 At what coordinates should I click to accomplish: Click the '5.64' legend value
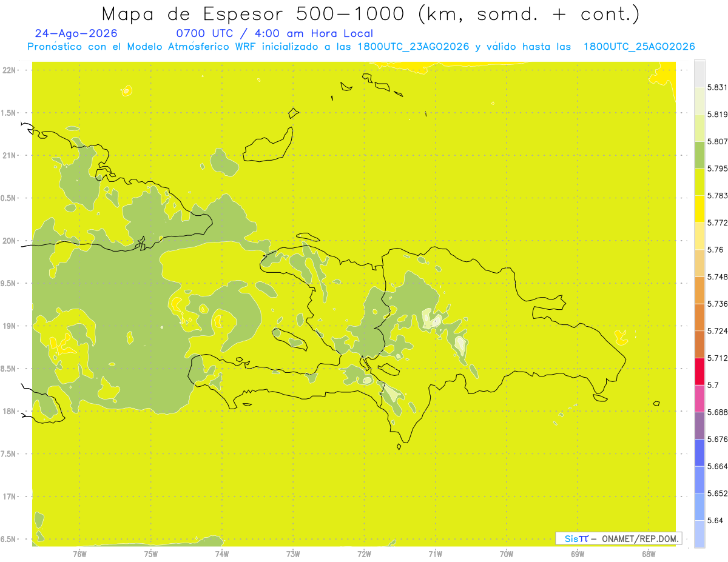pos(715,520)
